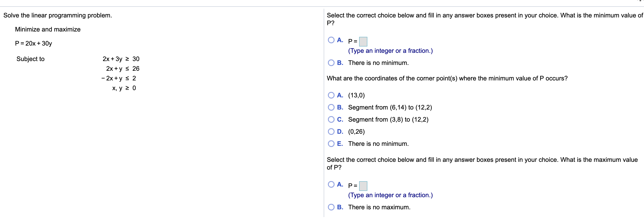
Task: Select option E "There is no minimum"
Action: pyautogui.click(x=331, y=144)
